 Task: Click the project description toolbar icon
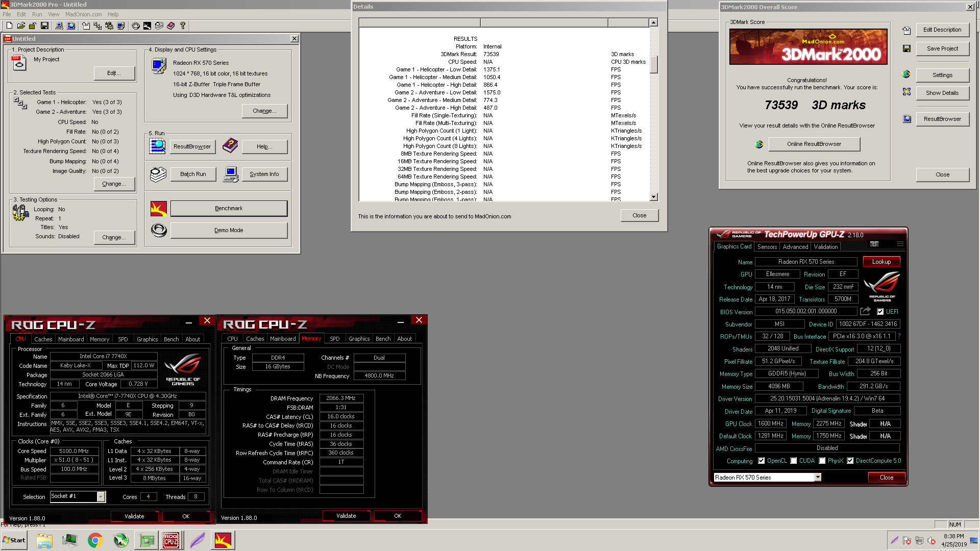click(x=86, y=26)
